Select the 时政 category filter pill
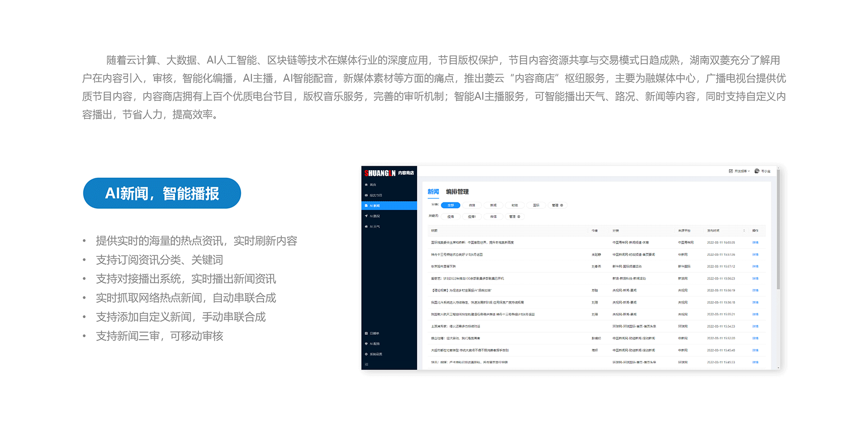 click(515, 205)
